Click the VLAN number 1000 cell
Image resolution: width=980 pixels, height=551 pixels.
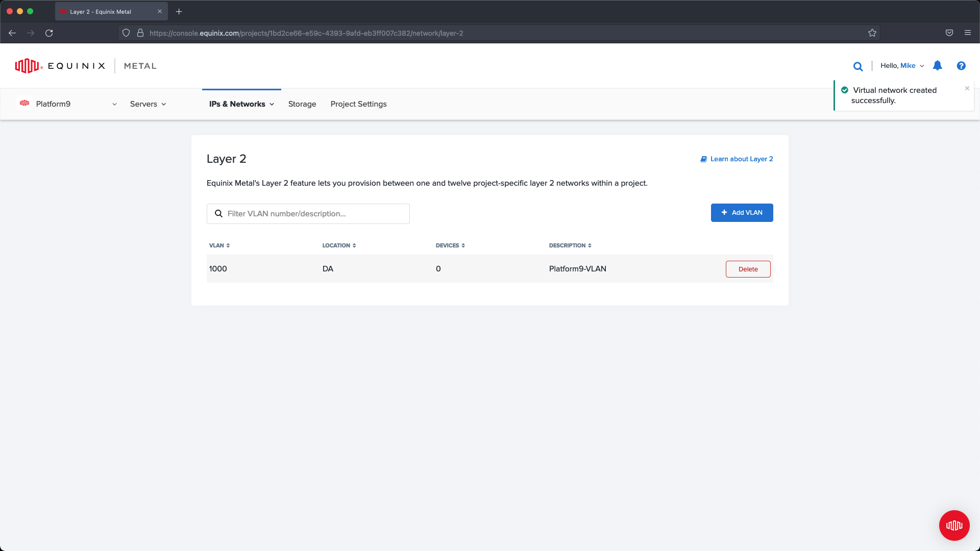pos(218,269)
